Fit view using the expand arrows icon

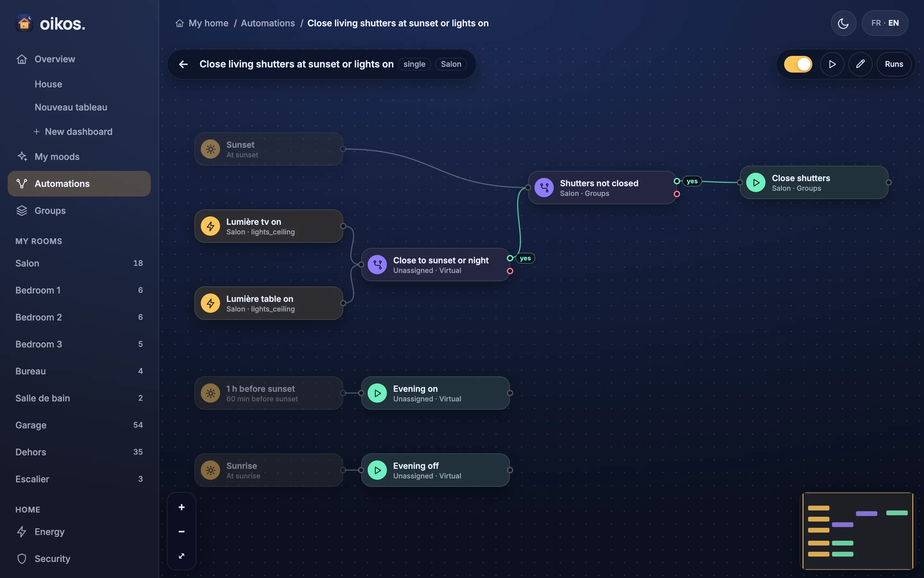(181, 556)
